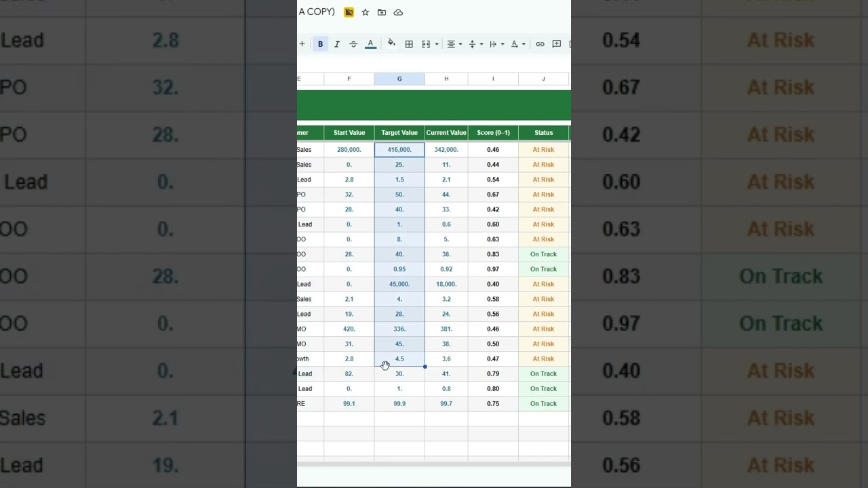The height and width of the screenshot is (488, 868).
Task: Insert a link
Action: tap(540, 44)
